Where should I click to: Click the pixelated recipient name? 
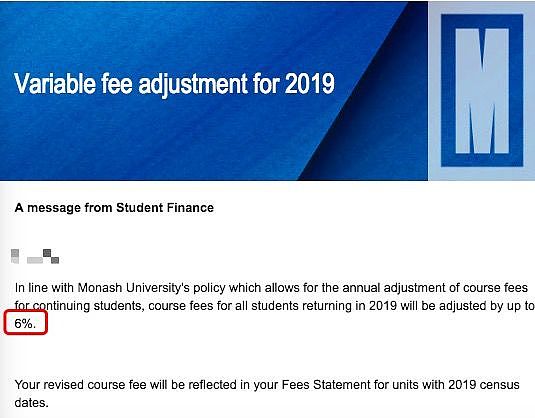point(35,256)
